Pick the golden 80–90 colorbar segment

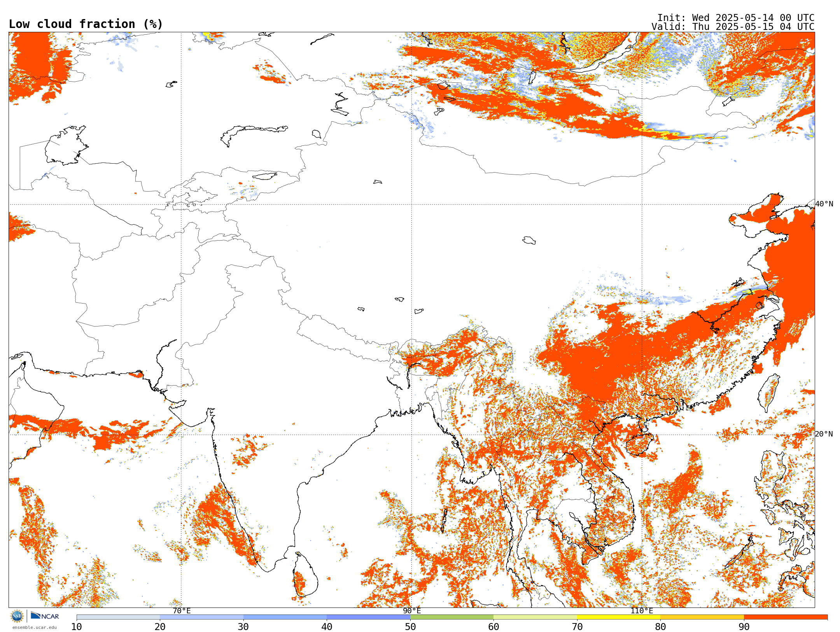(702, 617)
